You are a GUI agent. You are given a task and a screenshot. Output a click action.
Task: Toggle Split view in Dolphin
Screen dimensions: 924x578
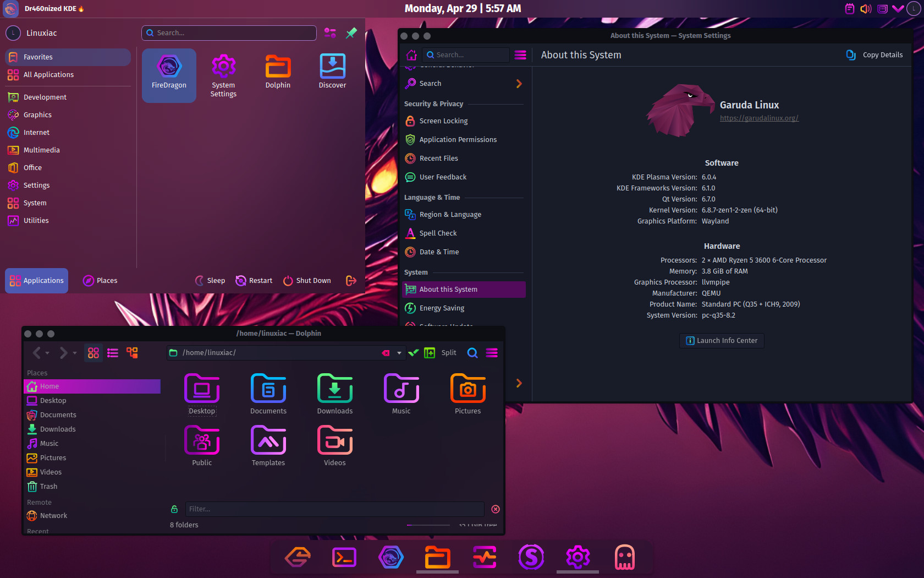tap(441, 353)
